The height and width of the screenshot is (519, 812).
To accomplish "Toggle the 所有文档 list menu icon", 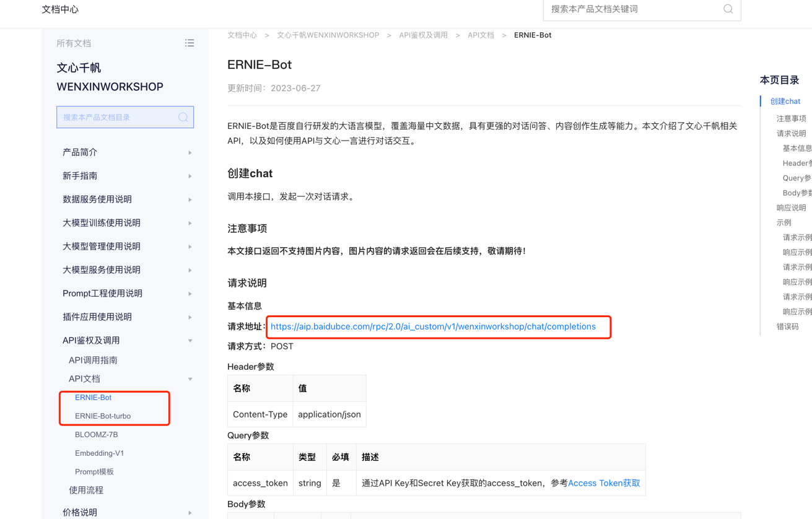I will click(x=190, y=43).
